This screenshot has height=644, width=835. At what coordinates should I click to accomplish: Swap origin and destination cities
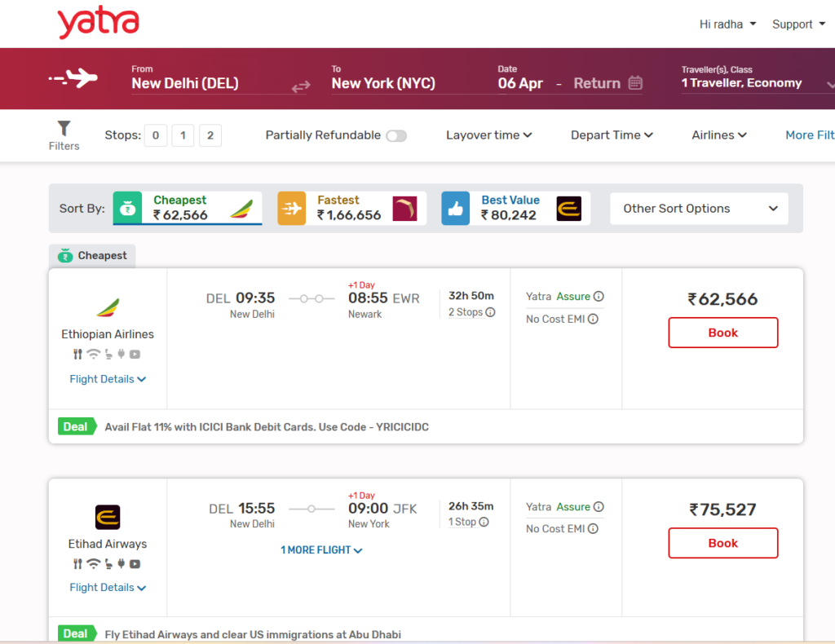(301, 86)
